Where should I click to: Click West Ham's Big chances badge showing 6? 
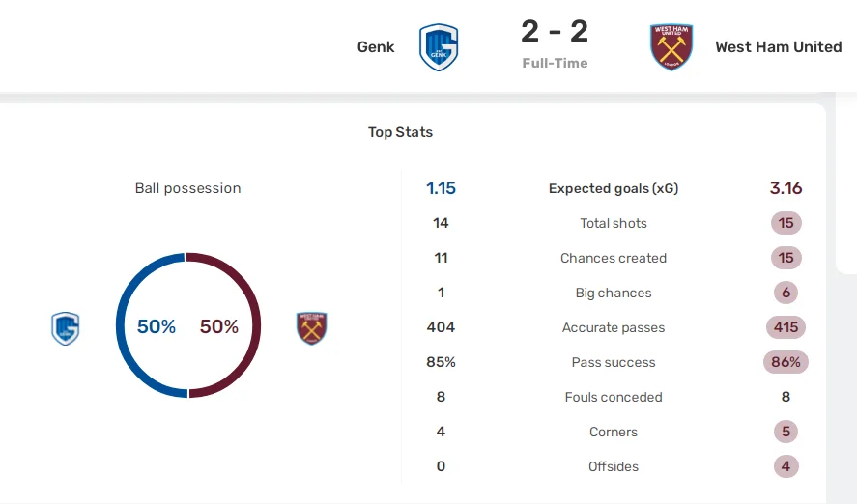(x=786, y=293)
